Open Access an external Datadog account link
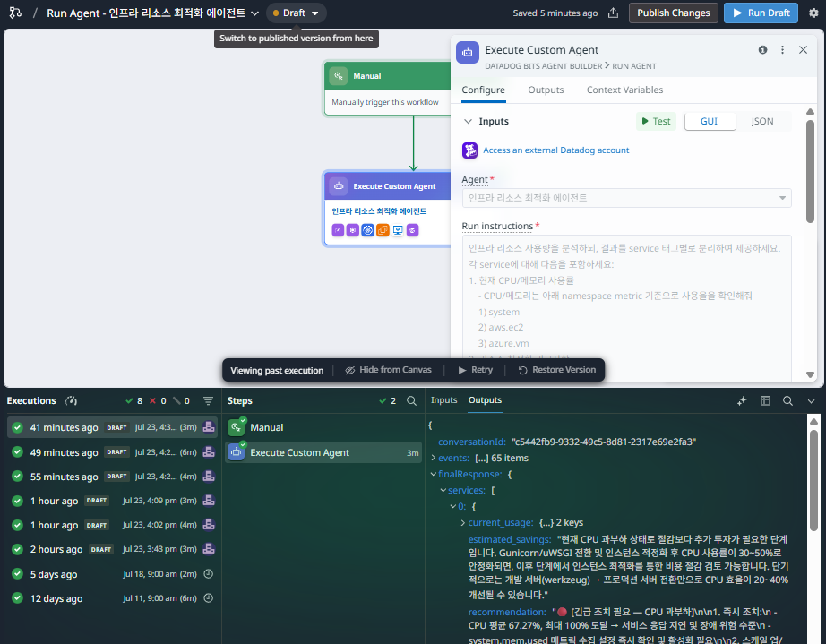 pyautogui.click(x=555, y=150)
